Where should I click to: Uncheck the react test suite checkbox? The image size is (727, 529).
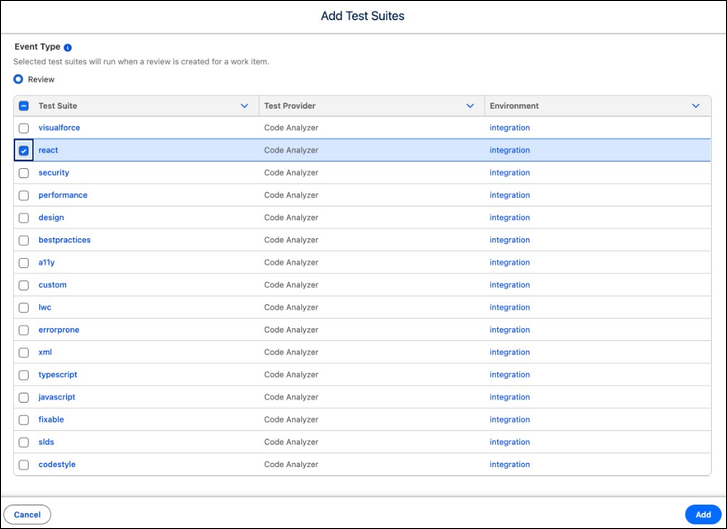pyautogui.click(x=24, y=150)
